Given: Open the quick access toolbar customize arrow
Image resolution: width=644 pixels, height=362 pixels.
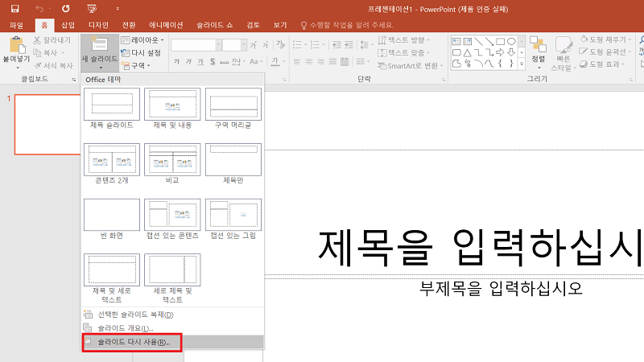Looking at the screenshot, I should [x=118, y=9].
